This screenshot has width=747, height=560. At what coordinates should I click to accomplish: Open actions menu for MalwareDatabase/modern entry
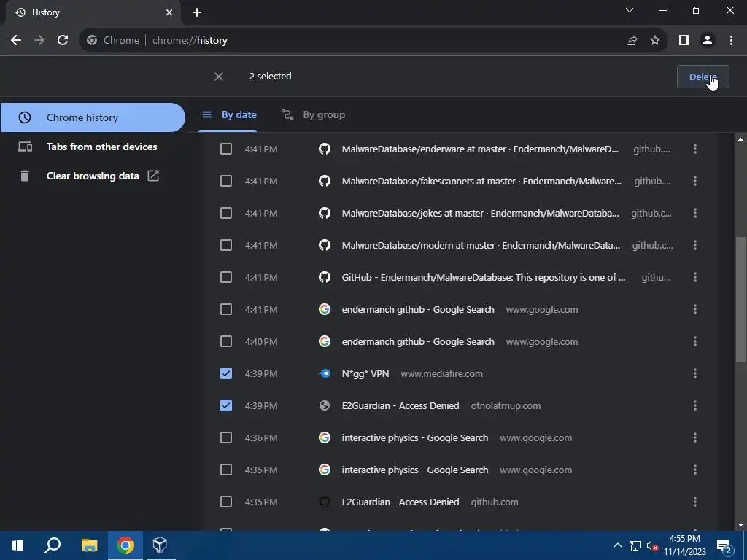pos(695,245)
